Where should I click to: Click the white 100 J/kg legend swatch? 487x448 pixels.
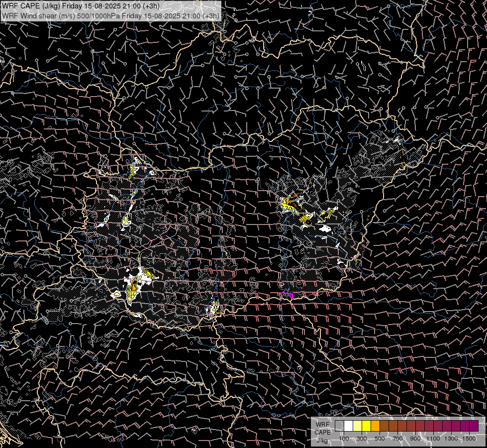[349, 426]
